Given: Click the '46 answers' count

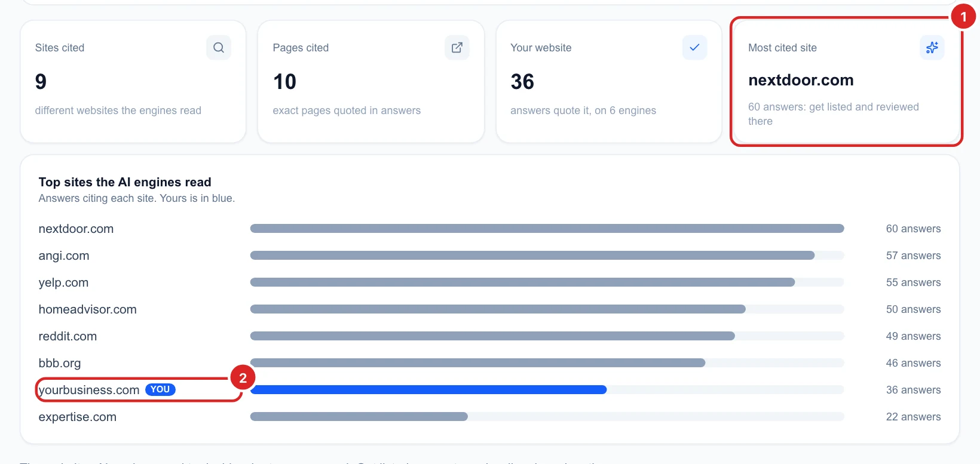Looking at the screenshot, I should click(913, 363).
